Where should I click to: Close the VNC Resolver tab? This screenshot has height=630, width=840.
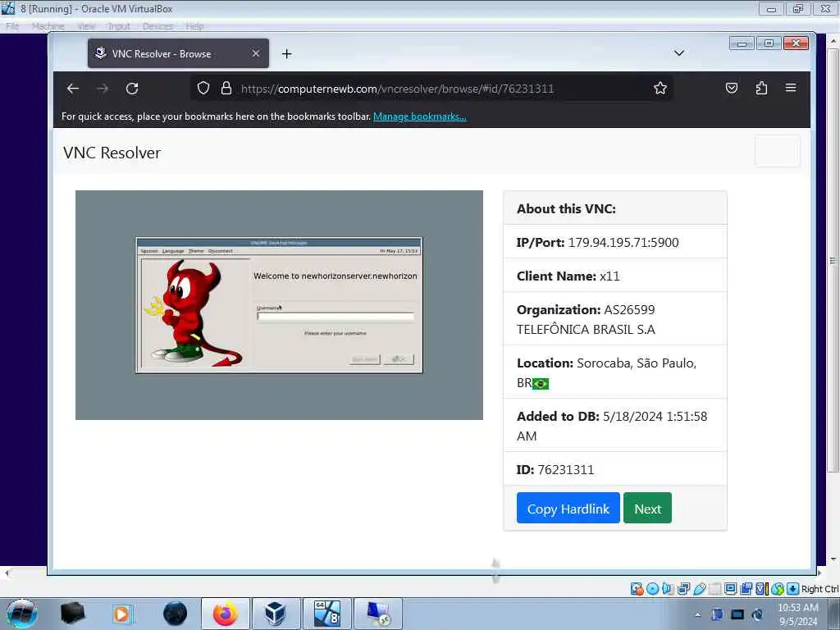[x=256, y=53]
